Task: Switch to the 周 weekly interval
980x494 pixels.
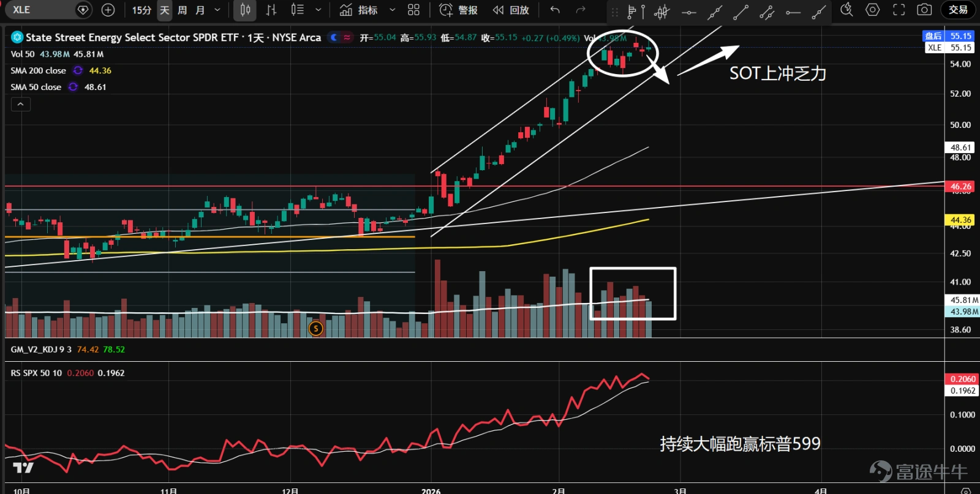Action: pyautogui.click(x=182, y=10)
